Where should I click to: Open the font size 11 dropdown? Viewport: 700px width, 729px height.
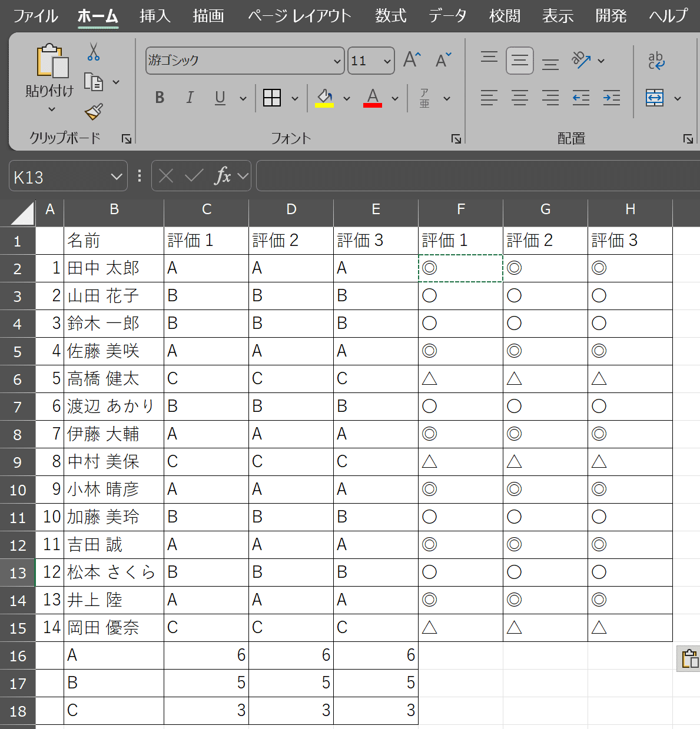click(387, 61)
